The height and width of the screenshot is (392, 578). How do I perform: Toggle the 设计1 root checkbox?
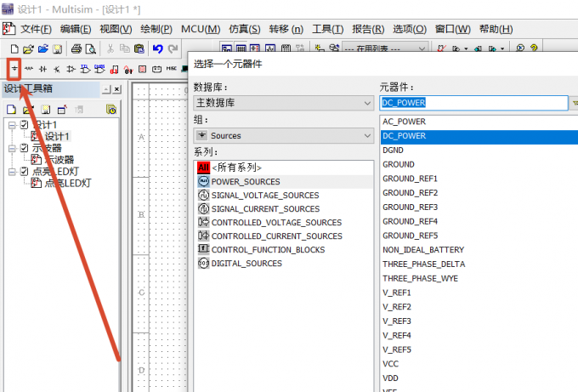[25, 125]
